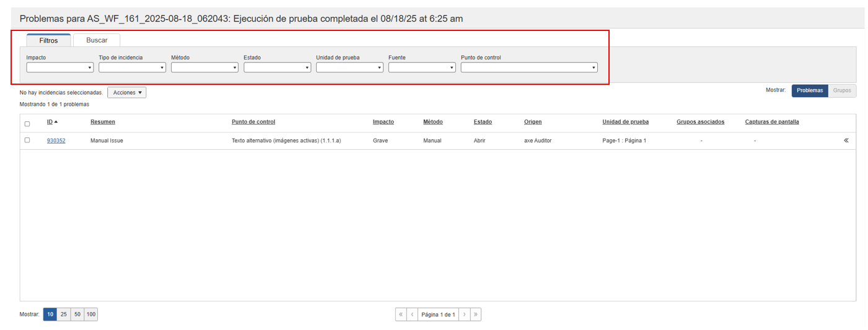Switch to the Buscar tab

coord(97,40)
